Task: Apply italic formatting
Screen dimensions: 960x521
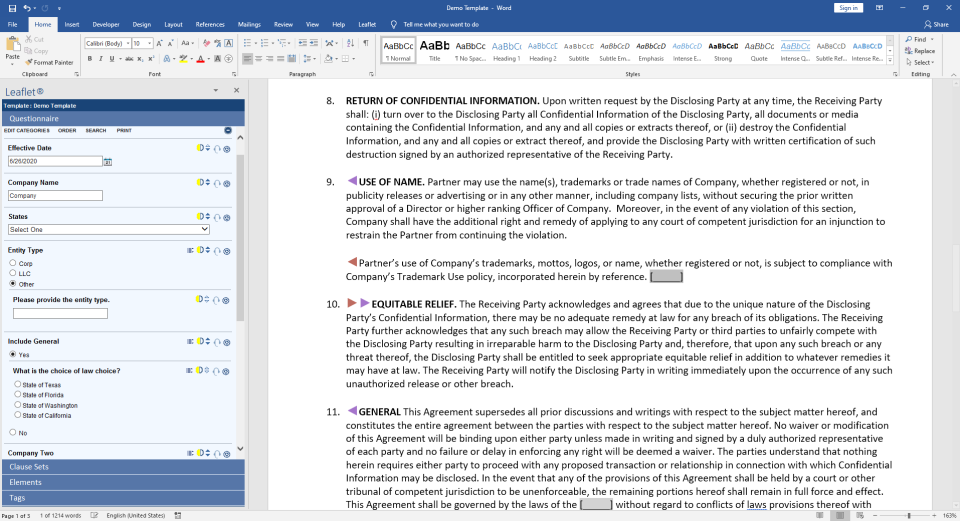Action: pyautogui.click(x=101, y=59)
